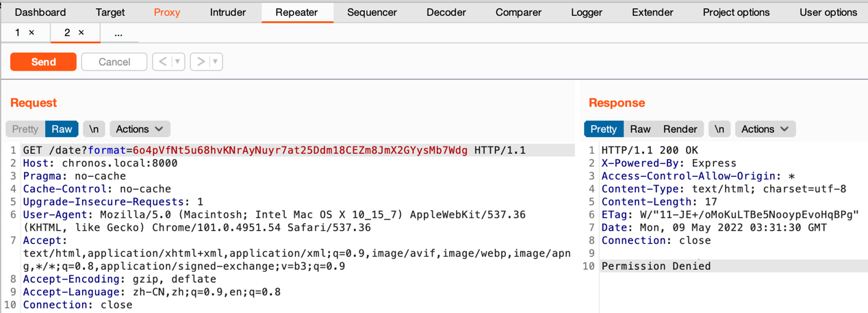Show the Response Render view
This screenshot has width=868, height=313.
tap(680, 129)
